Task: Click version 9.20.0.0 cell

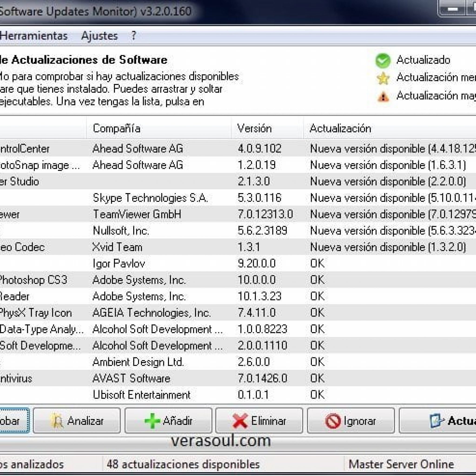Action: click(x=257, y=263)
